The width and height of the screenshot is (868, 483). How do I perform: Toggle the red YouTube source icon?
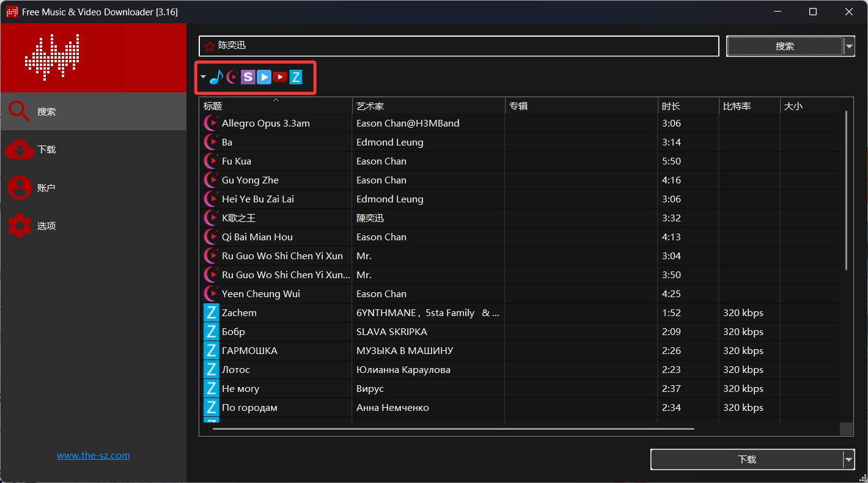pyautogui.click(x=280, y=77)
